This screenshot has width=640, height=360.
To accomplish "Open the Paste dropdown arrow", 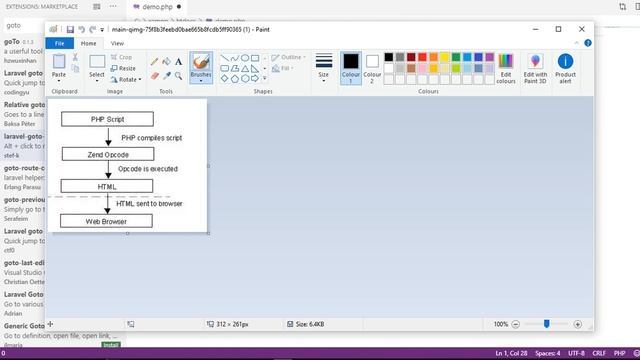I will [59, 81].
